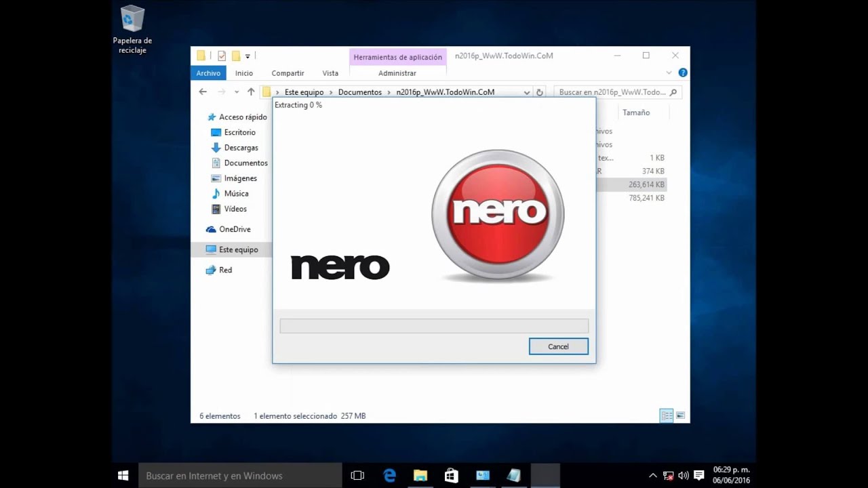Click the search magnifier icon
The height and width of the screenshot is (488, 868).
[x=673, y=92]
